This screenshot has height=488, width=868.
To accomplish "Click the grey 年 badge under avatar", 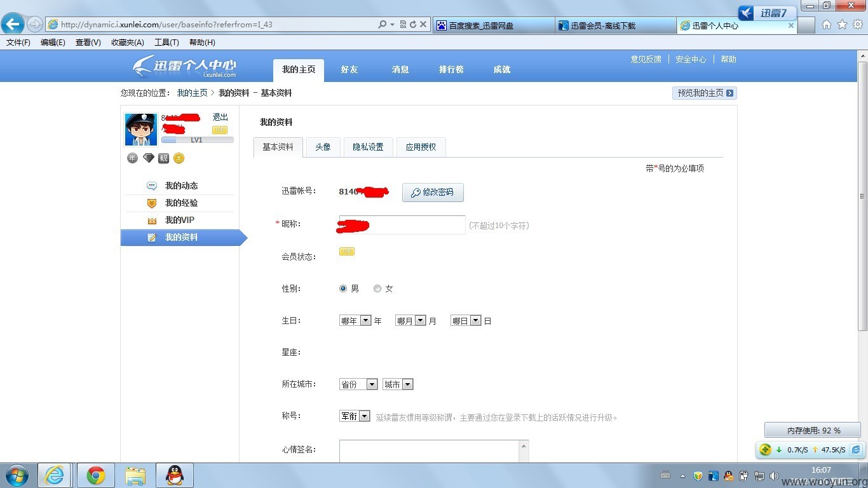I will [132, 158].
